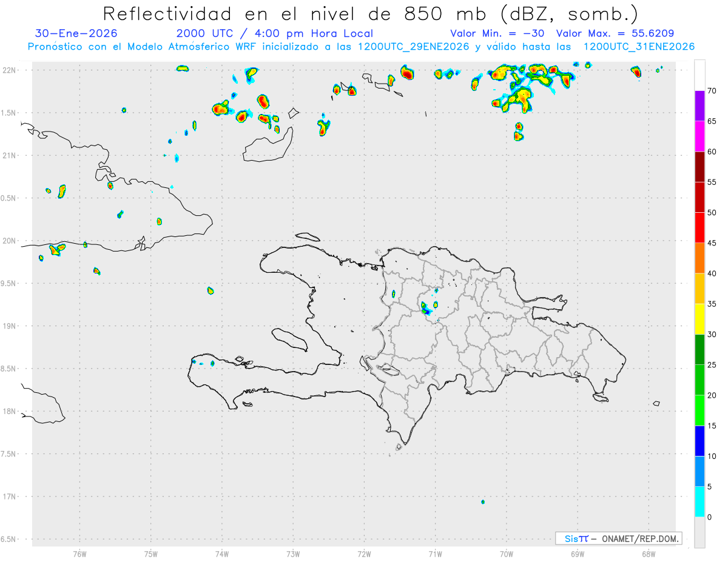Click the '71W' longitude label
728x562 pixels.
[435, 554]
